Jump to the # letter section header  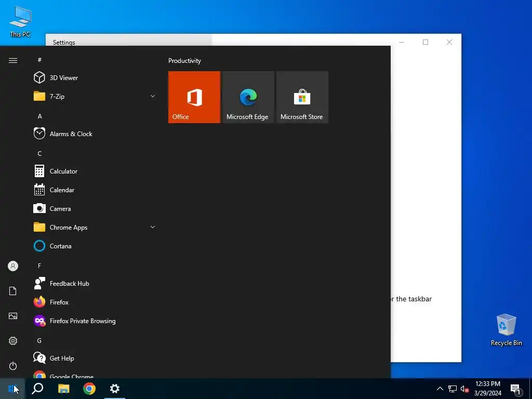(x=39, y=60)
